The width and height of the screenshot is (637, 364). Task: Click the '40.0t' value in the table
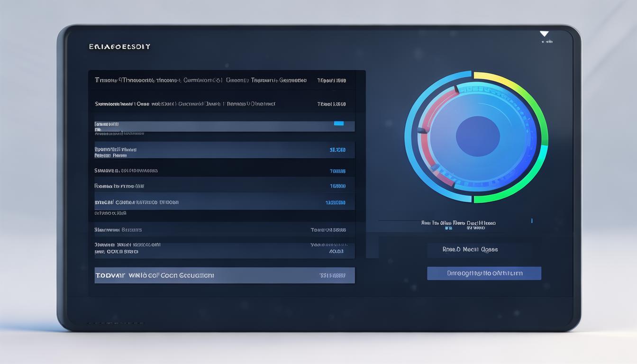click(336, 252)
